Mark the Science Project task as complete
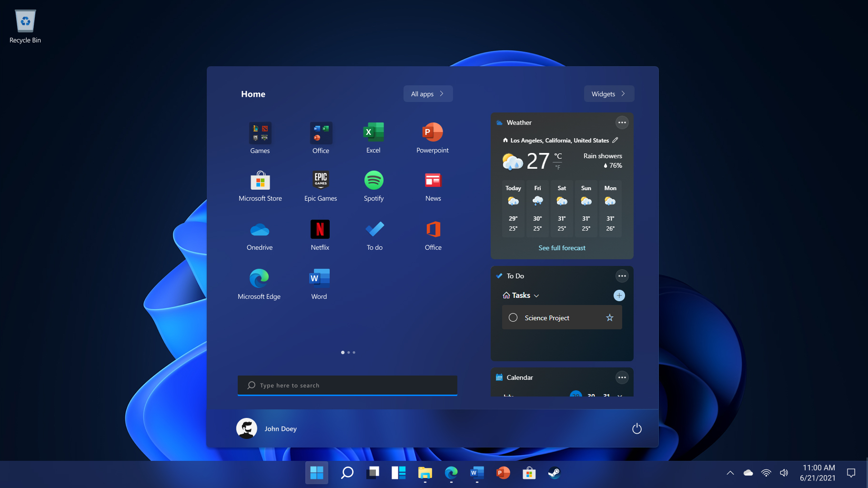The image size is (868, 488). click(513, 317)
